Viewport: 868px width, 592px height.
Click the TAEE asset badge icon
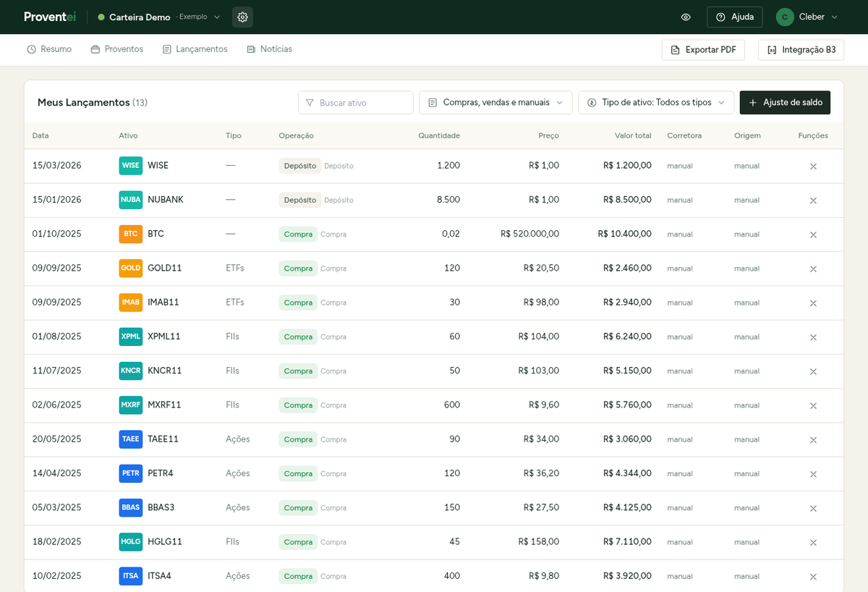[131, 439]
